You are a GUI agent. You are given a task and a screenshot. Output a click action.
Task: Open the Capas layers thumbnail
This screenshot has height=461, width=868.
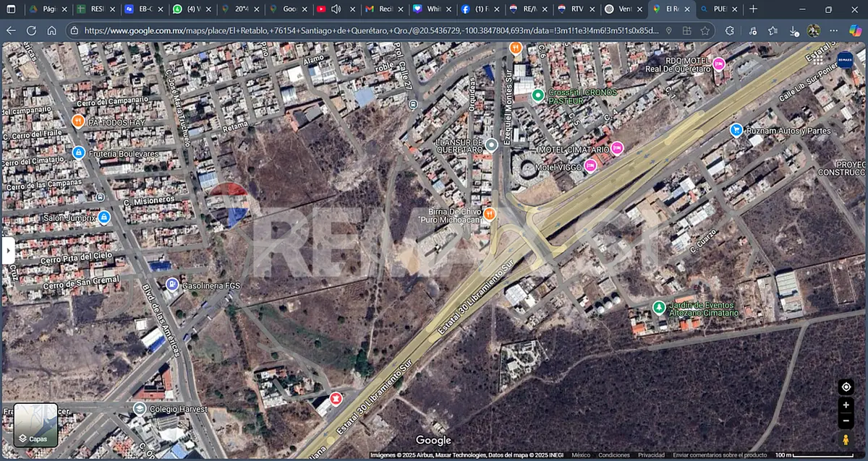[35, 425]
